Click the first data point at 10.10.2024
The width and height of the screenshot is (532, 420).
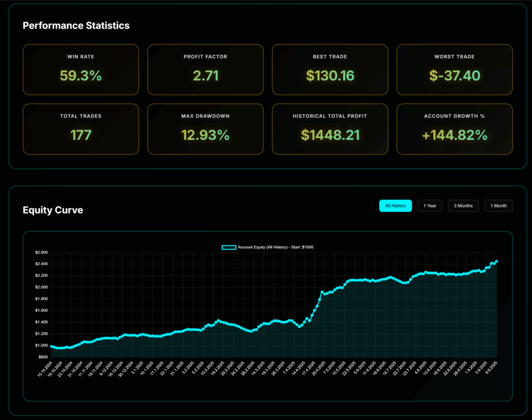point(51,346)
